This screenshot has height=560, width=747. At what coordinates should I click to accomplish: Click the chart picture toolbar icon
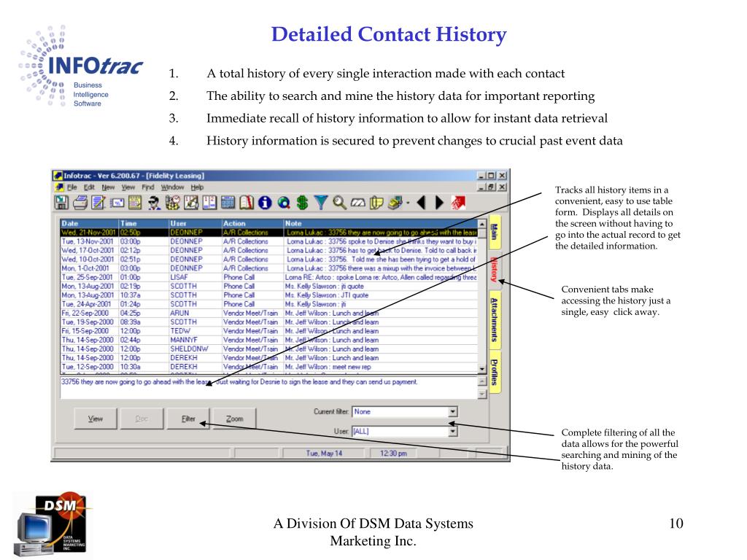coord(191,203)
